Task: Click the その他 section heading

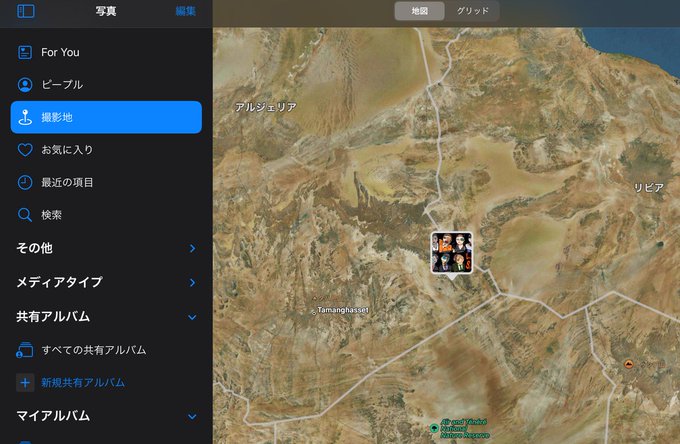Action: point(34,248)
